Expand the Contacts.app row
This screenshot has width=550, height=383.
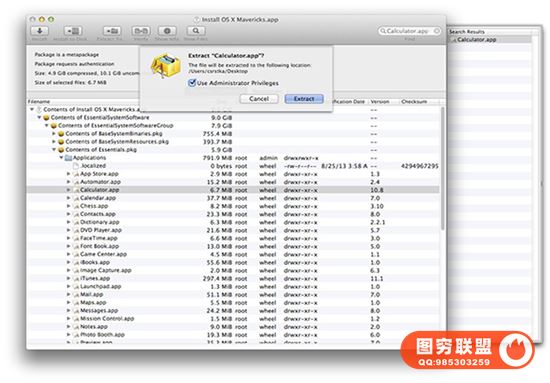coord(68,214)
